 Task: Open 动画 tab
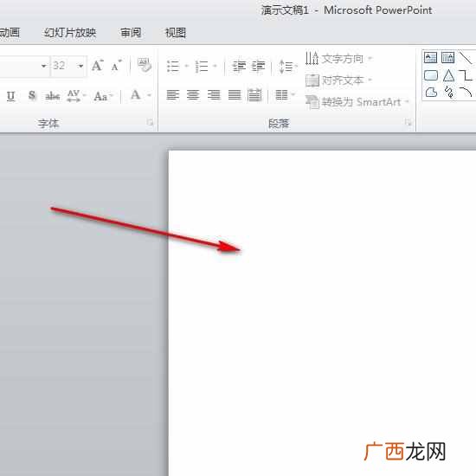click(10, 33)
